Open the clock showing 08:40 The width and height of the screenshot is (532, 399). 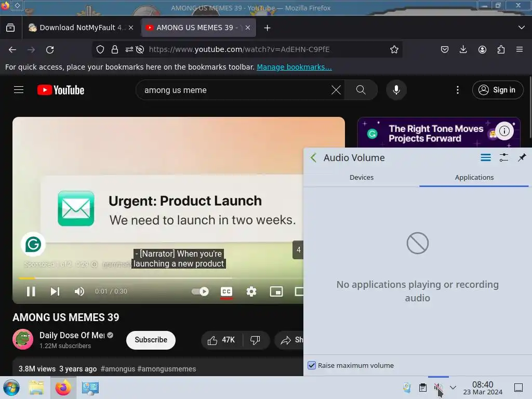(483, 388)
